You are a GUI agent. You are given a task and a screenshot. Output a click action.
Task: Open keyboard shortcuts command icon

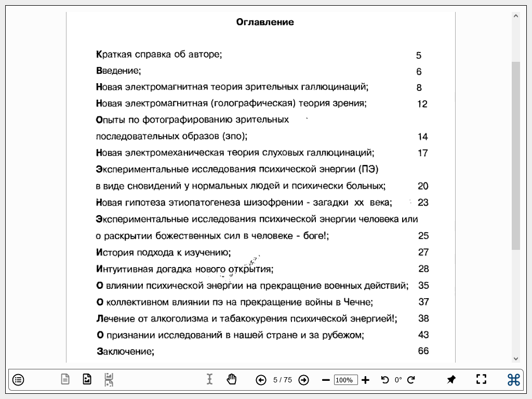[x=514, y=380]
